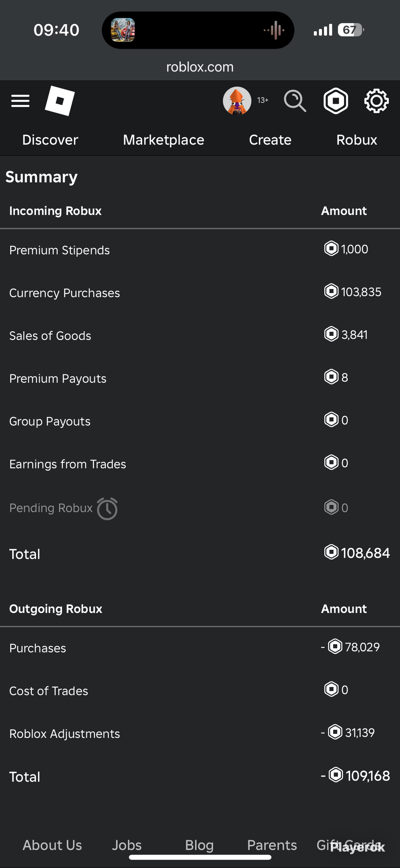This screenshot has width=400, height=868.
Task: Tap the Pending Robux clock icon
Action: (107, 508)
